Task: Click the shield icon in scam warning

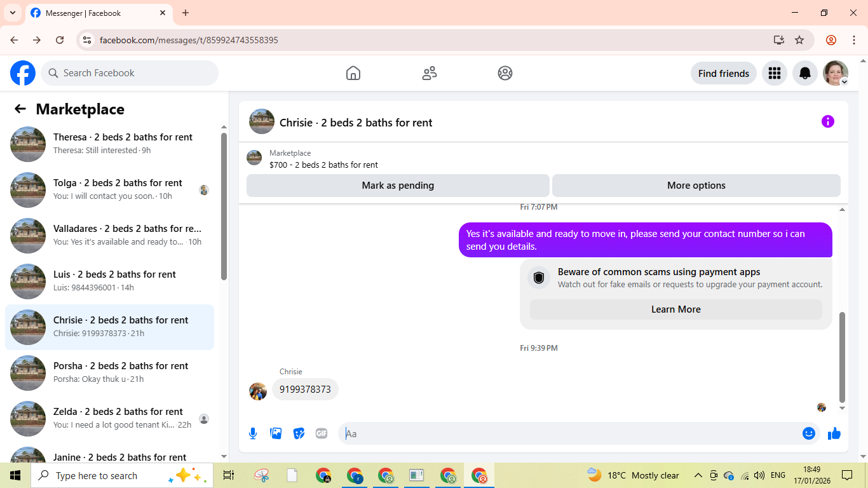Action: 539,278
